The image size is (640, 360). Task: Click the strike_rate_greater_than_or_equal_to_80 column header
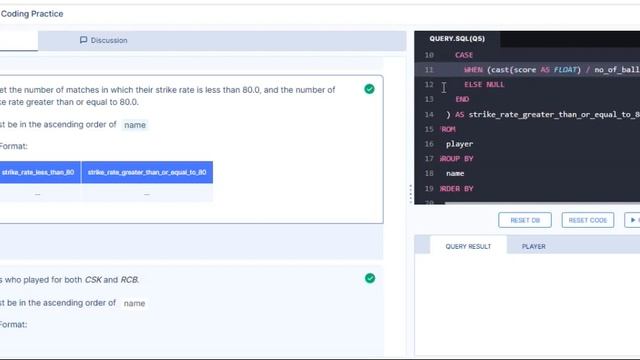[x=147, y=172]
